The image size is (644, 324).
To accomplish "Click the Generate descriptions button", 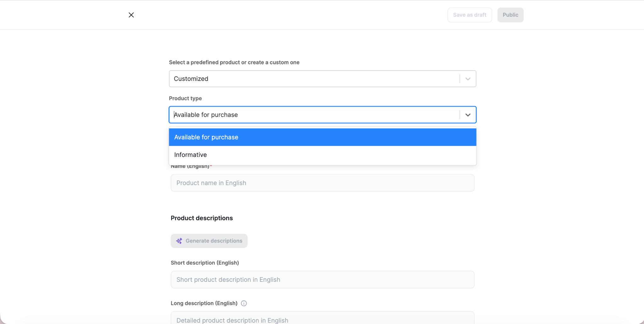I will point(209,241).
